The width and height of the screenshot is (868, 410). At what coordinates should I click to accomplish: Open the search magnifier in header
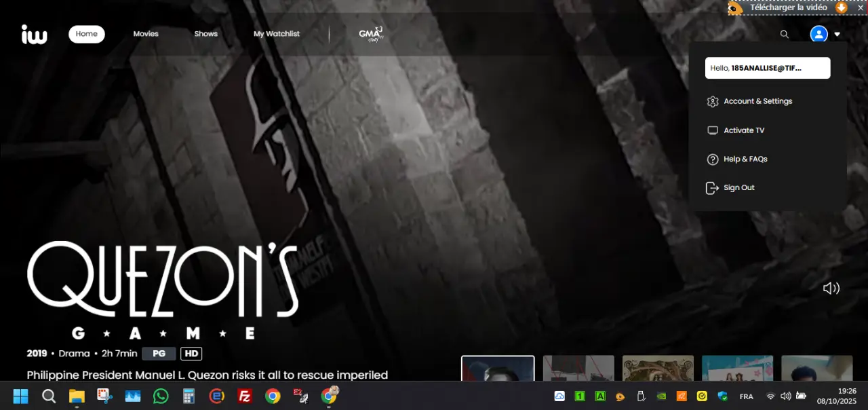785,34
